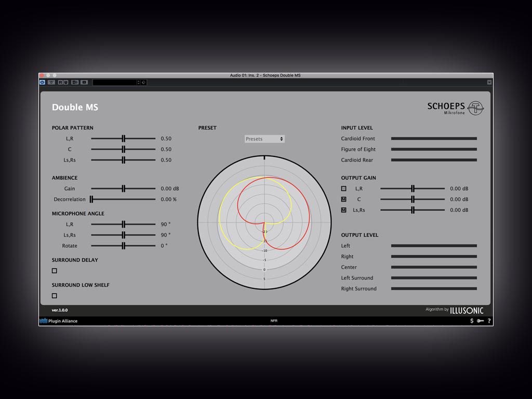The height and width of the screenshot is (399, 532).
Task: Click the polar pattern diagram display
Action: pos(264,222)
